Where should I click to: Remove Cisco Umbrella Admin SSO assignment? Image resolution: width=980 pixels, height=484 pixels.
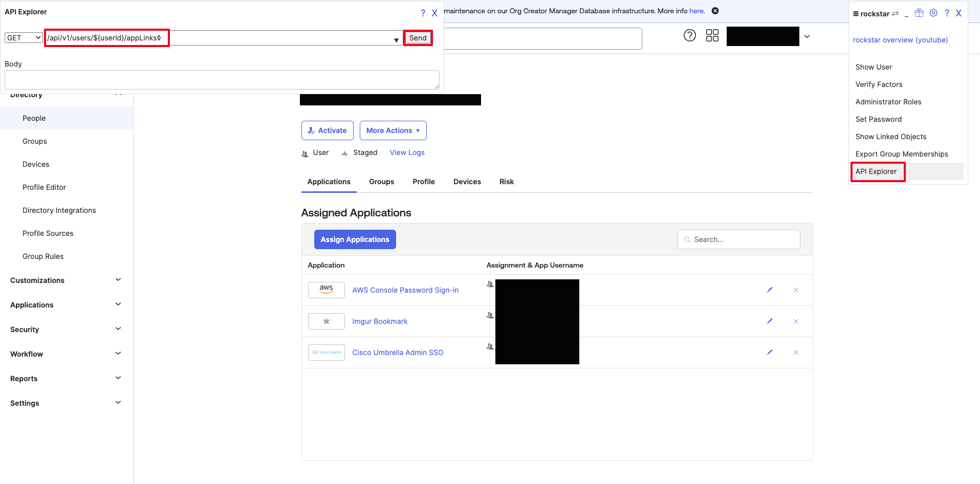pos(796,353)
